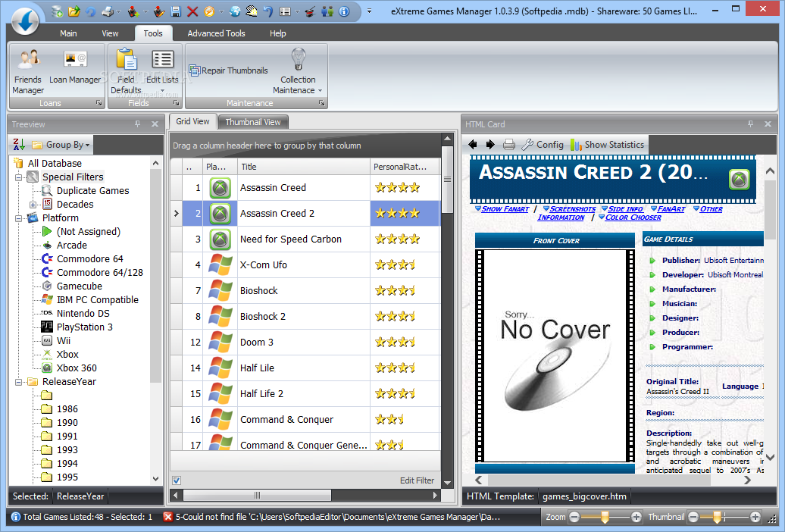Adjust the Thumbnail slider handle

717,517
